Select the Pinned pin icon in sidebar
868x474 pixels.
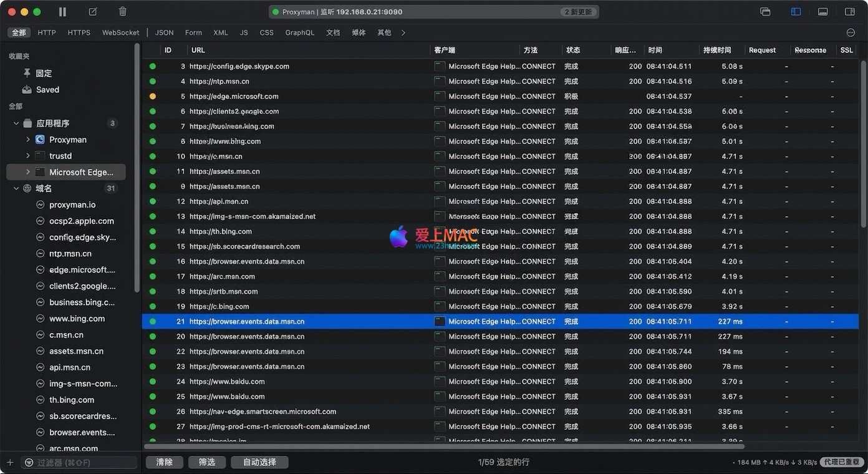click(x=27, y=74)
